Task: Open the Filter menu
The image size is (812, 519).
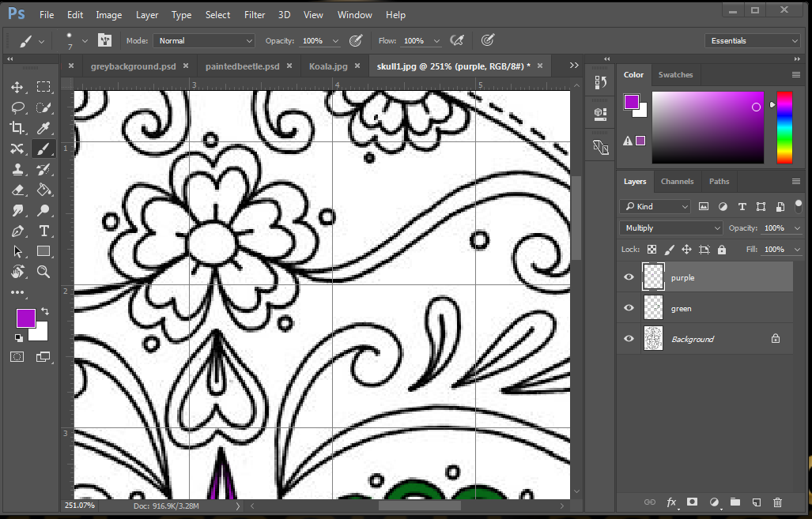Action: coord(255,14)
